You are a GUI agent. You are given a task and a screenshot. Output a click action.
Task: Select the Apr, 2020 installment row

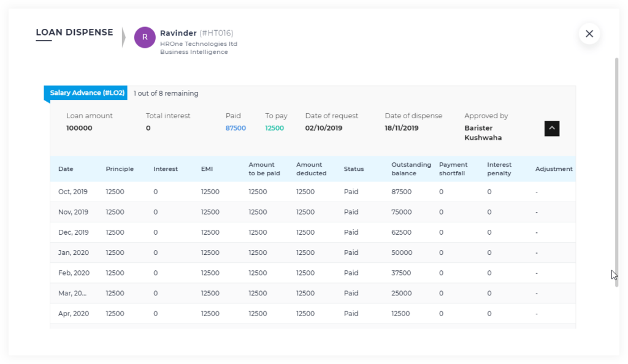[x=245, y=313]
